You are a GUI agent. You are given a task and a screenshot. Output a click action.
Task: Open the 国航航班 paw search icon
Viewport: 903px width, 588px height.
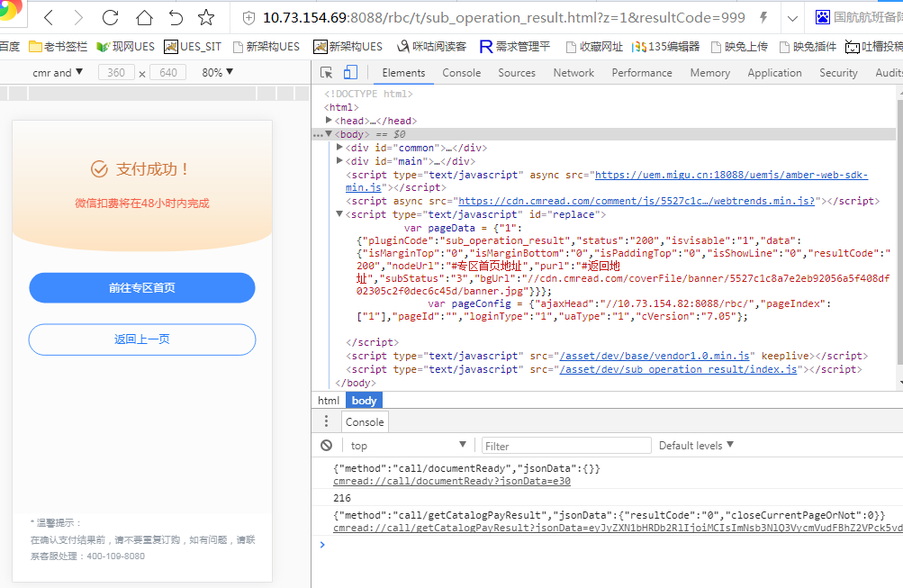tap(823, 18)
